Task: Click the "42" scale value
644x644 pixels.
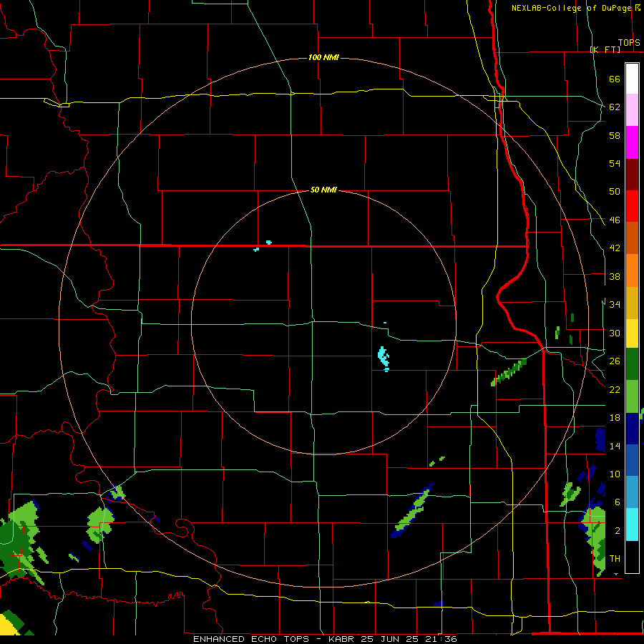Action: [x=615, y=248]
